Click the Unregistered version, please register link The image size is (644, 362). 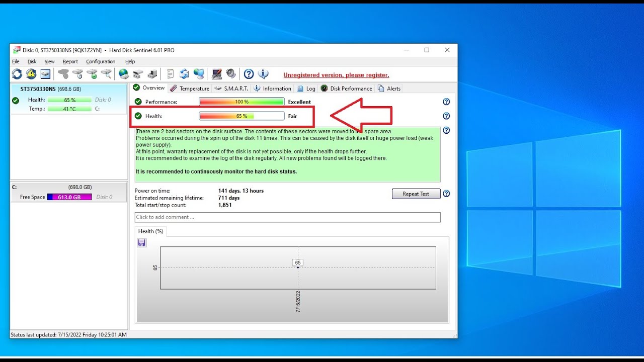pos(336,75)
